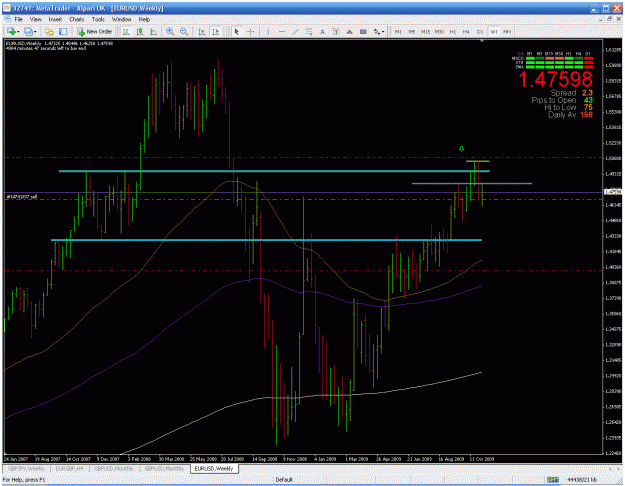The image size is (625, 486).
Task: Switch to H4 timeframe
Action: tap(466, 31)
